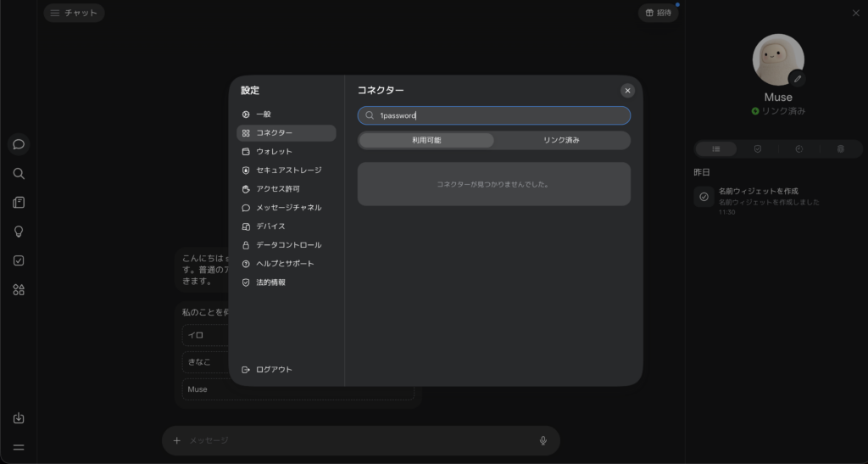Image resolution: width=868 pixels, height=464 pixels.
Task: Click the コネクターが見つかりませんでした message
Action: coord(494,184)
